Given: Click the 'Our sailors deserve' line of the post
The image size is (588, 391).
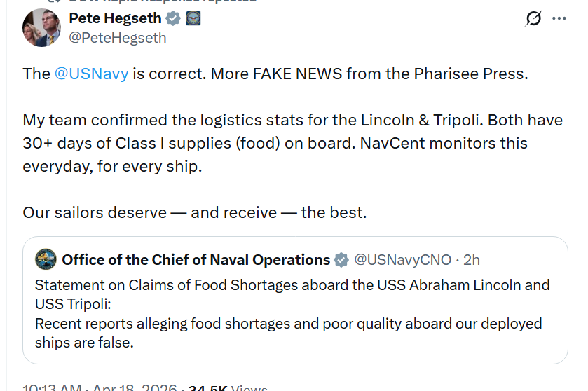Looking at the screenshot, I should click(x=194, y=212).
